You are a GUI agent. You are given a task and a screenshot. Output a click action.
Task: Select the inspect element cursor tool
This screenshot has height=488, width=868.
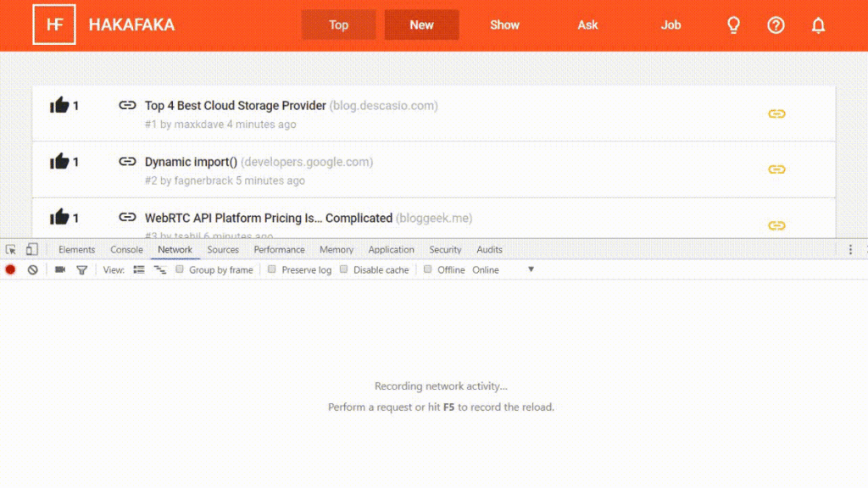(11, 249)
